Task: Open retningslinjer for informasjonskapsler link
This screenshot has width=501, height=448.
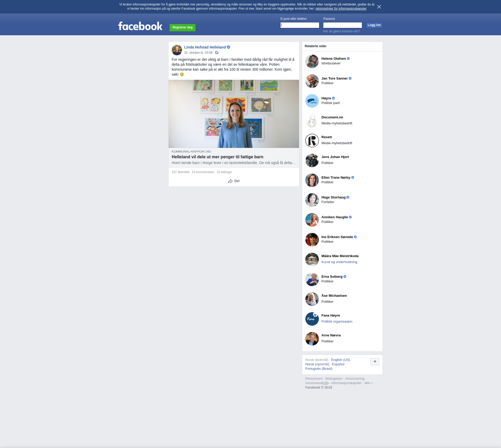Action: [x=341, y=9]
